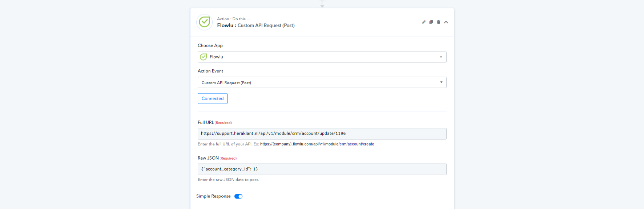This screenshot has height=209, width=644.
Task: Turn off the Simple Response toggle
Action: [238, 196]
